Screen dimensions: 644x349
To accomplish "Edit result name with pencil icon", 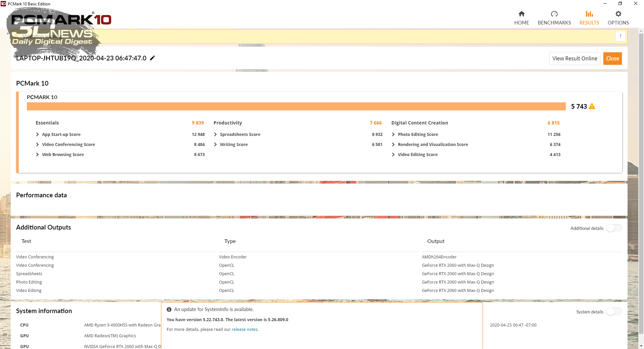I will click(153, 58).
